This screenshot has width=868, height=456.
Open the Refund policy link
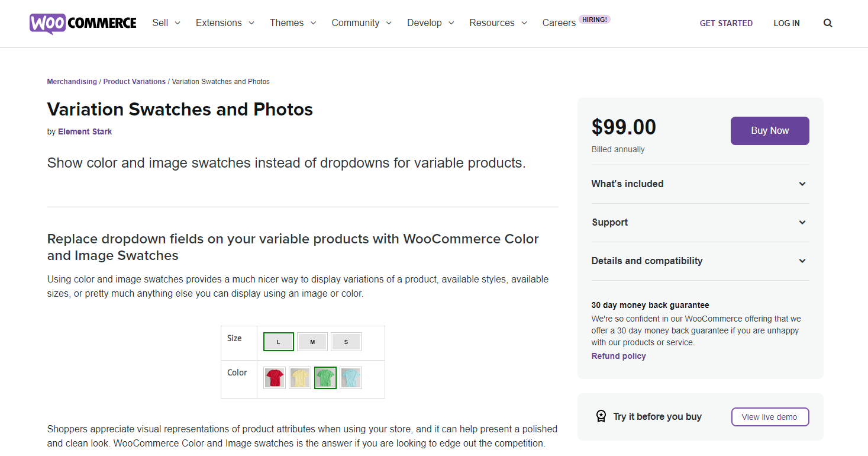click(618, 356)
